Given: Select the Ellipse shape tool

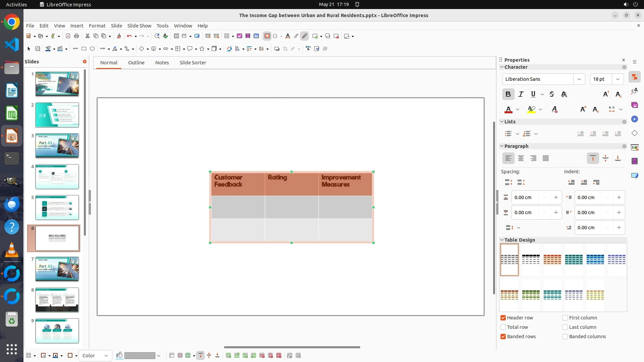Looking at the screenshot, I should click(92, 49).
